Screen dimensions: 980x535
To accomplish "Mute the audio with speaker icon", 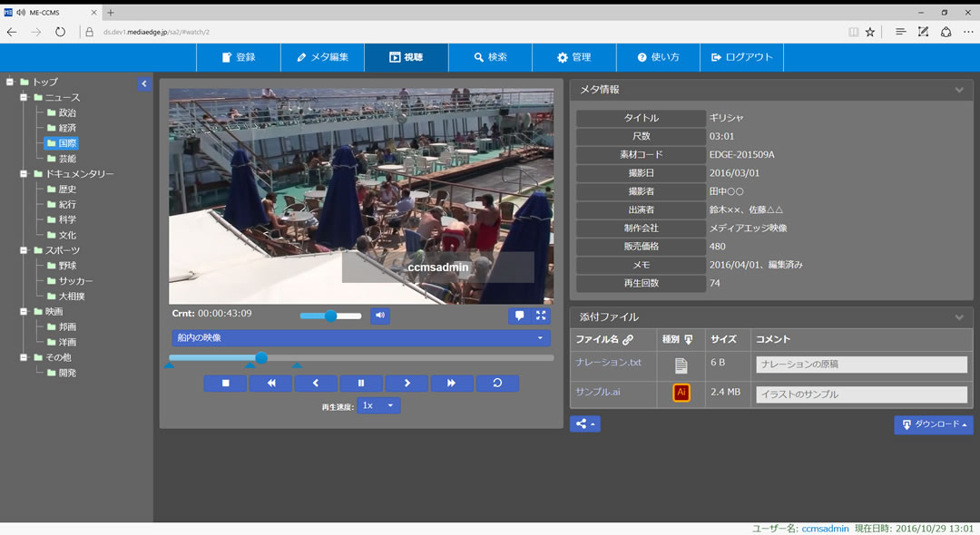I will click(x=380, y=316).
